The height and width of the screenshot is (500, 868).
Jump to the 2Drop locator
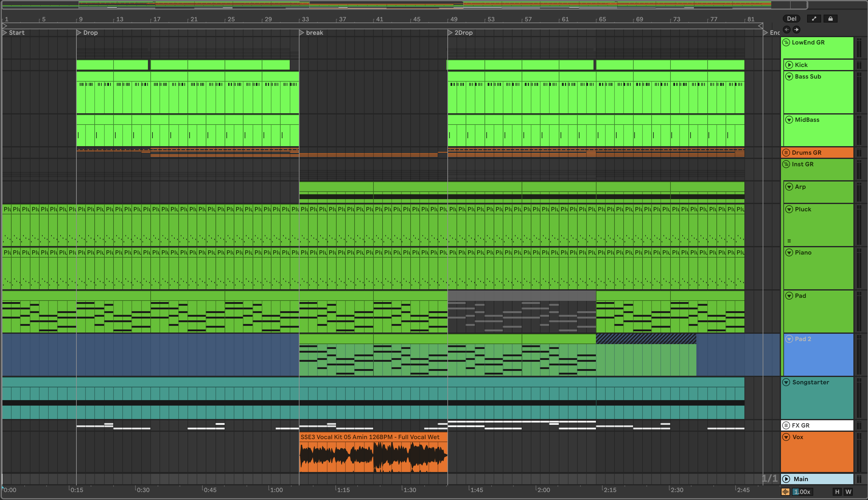coord(460,33)
